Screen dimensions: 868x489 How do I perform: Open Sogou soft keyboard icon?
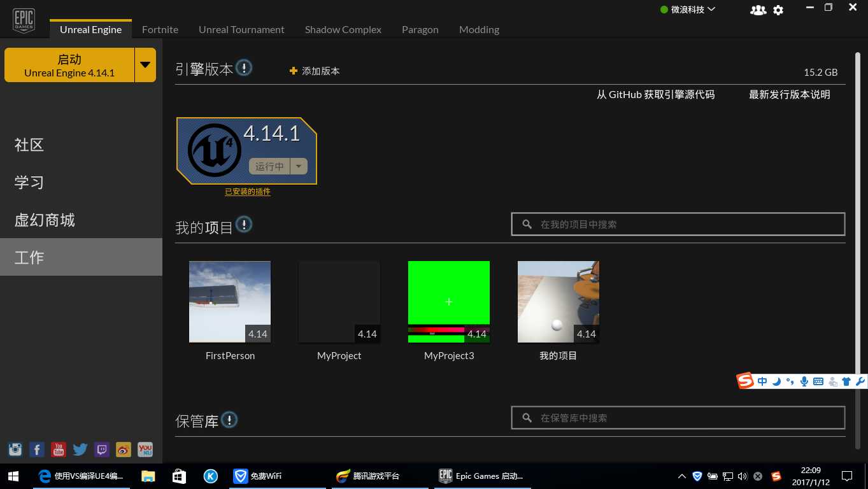818,381
